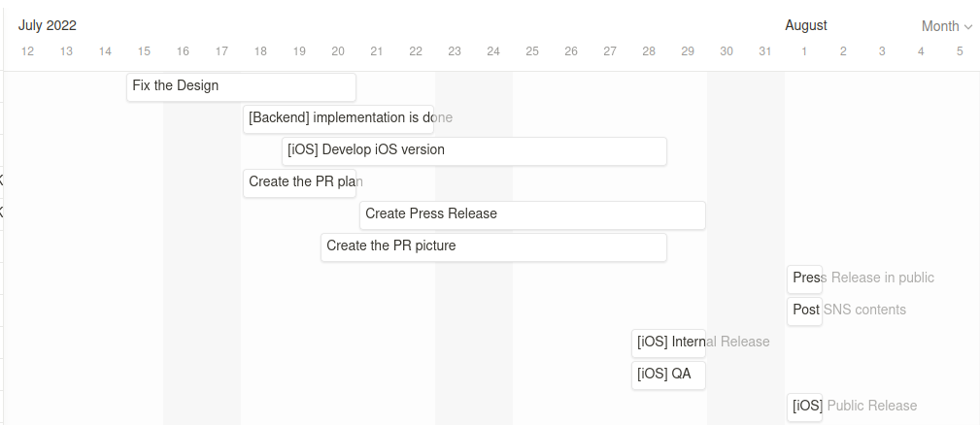Select date 20 in the timeline header
980x425 pixels.
338,51
